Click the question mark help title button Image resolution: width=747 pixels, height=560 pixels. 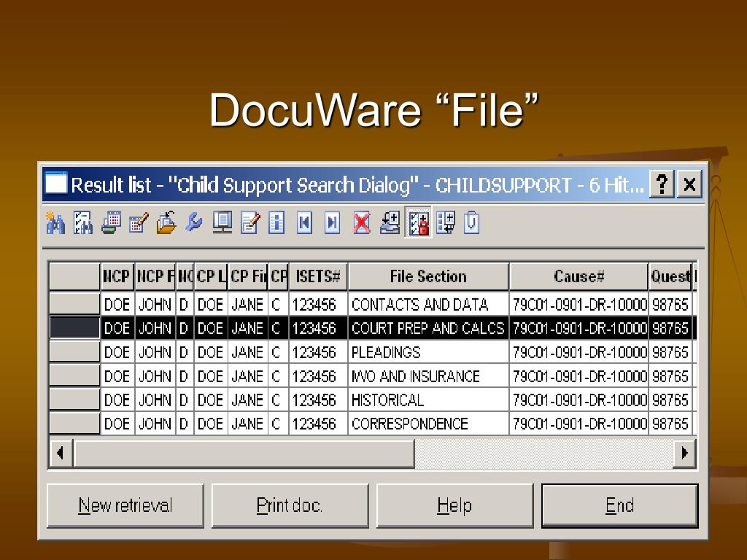[x=661, y=184]
